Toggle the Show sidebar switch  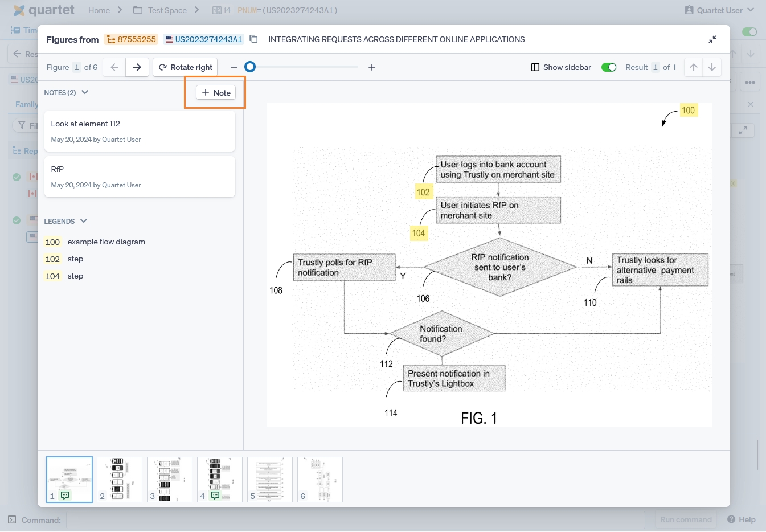click(609, 67)
